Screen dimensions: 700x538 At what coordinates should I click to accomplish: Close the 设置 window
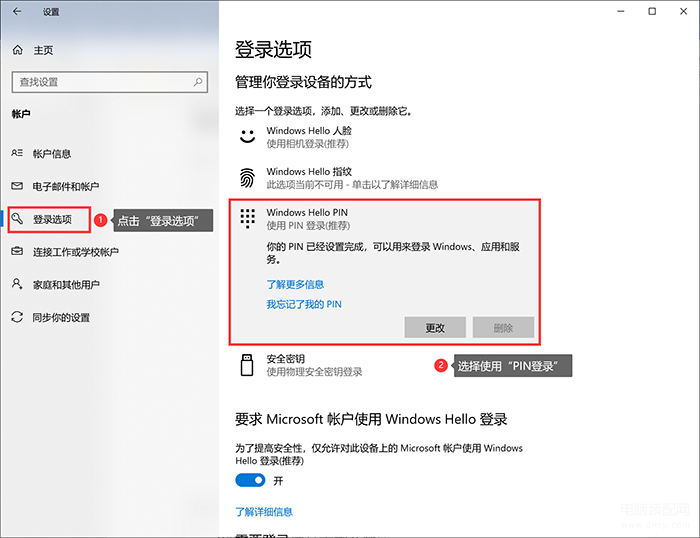click(683, 11)
